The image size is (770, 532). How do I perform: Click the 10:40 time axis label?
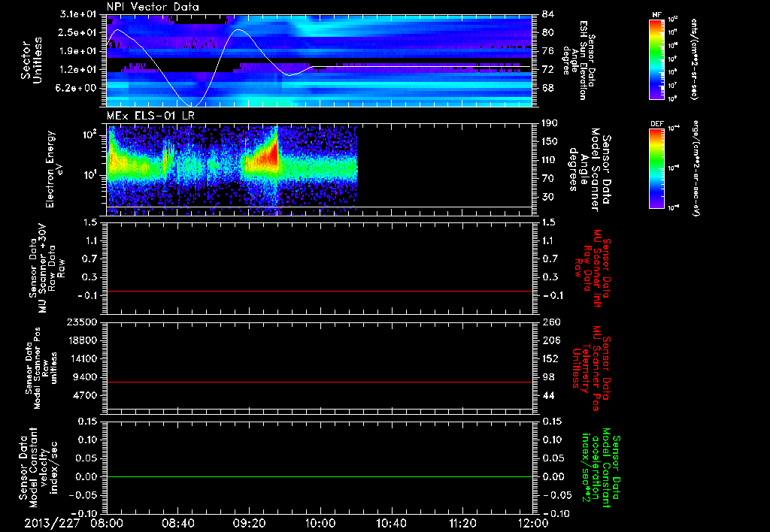391,523
